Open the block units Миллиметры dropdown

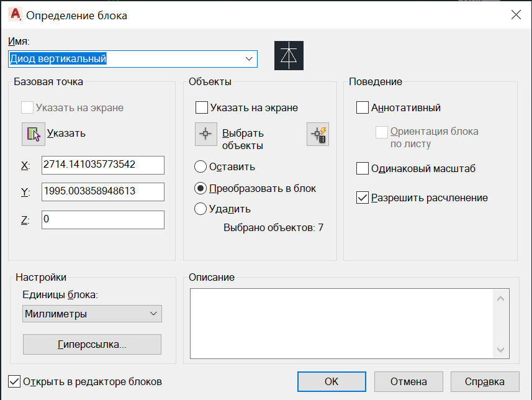(92, 314)
